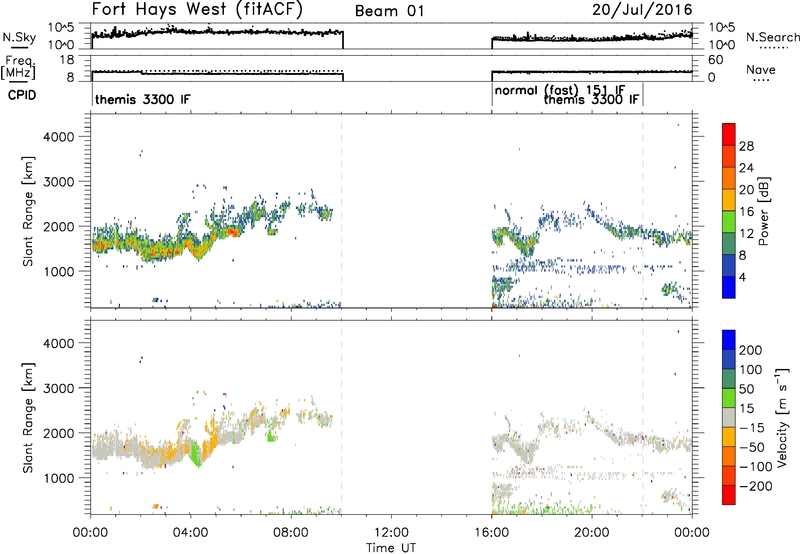This screenshot has width=800, height=554.
Task: Select the 'Power [dB]' colorbar title
Action: pos(764,211)
